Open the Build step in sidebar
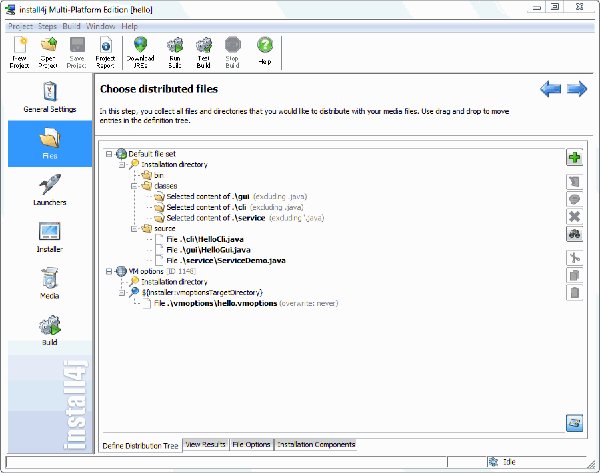Viewport: 600px width, 473px height. [50, 330]
